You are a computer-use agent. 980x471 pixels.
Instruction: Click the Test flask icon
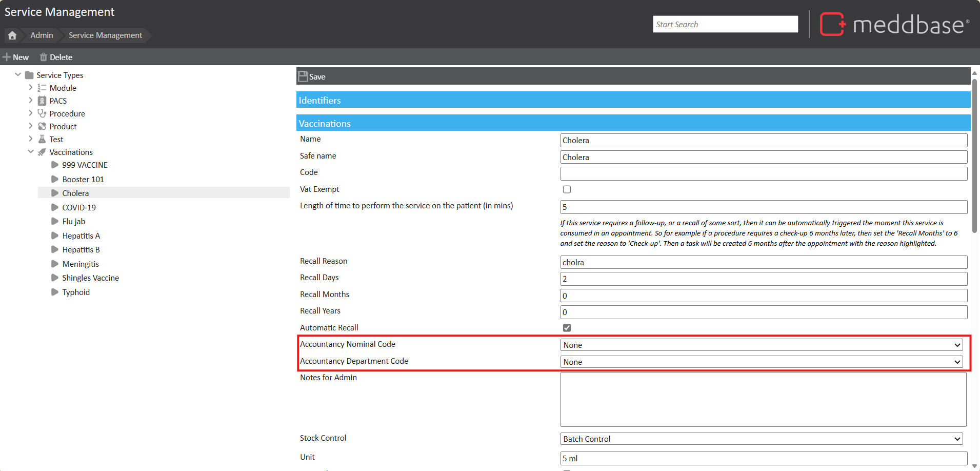click(x=42, y=139)
